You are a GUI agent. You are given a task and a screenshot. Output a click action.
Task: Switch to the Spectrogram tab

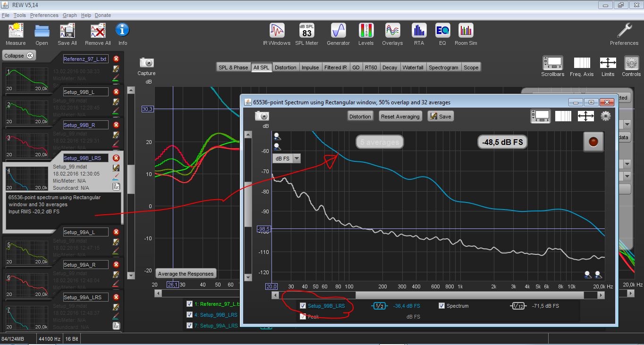tap(443, 67)
